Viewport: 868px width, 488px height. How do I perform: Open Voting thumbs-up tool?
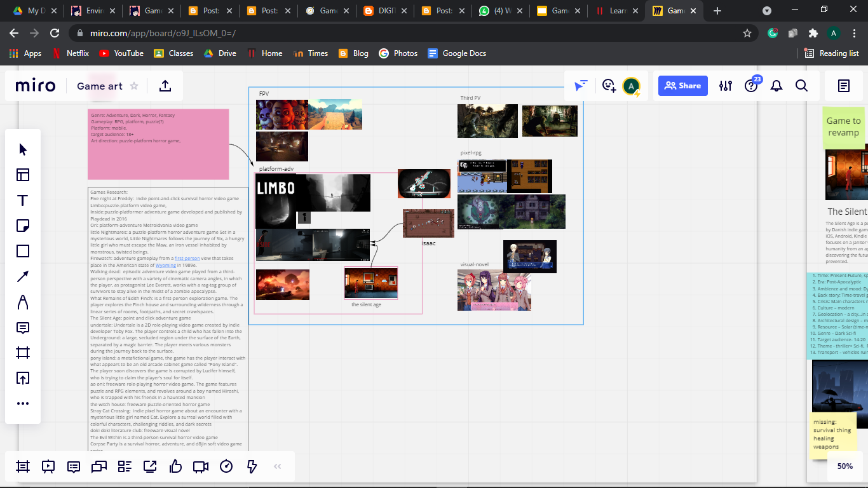[175, 466]
